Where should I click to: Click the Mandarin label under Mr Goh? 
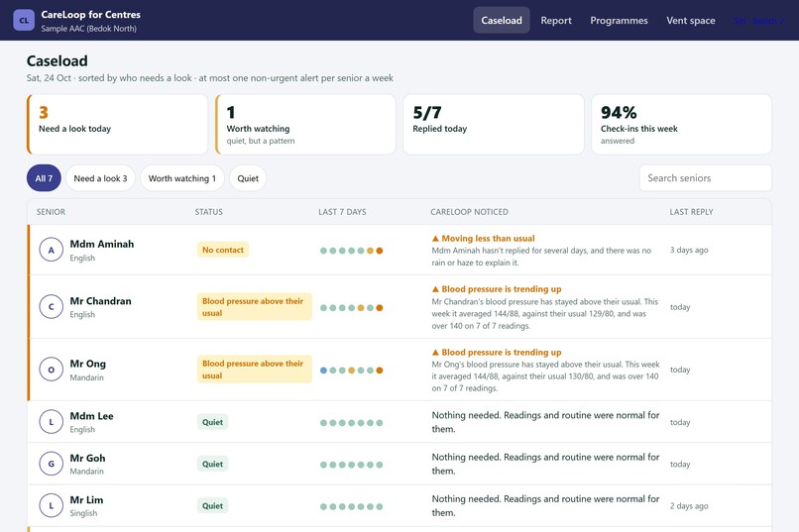click(x=86, y=472)
